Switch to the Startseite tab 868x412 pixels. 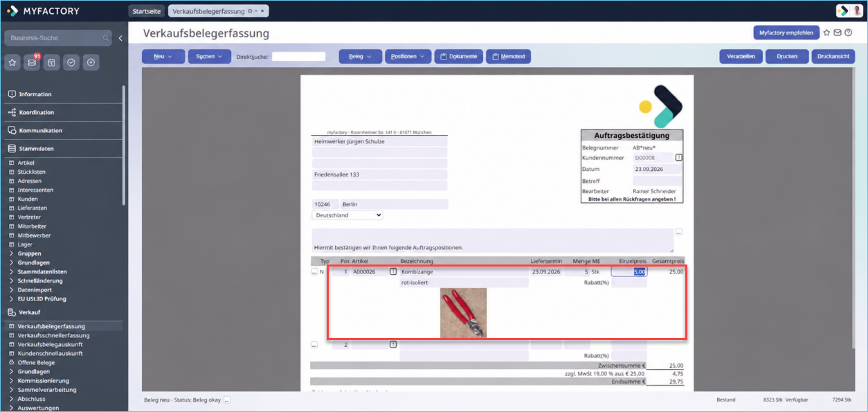click(x=147, y=11)
